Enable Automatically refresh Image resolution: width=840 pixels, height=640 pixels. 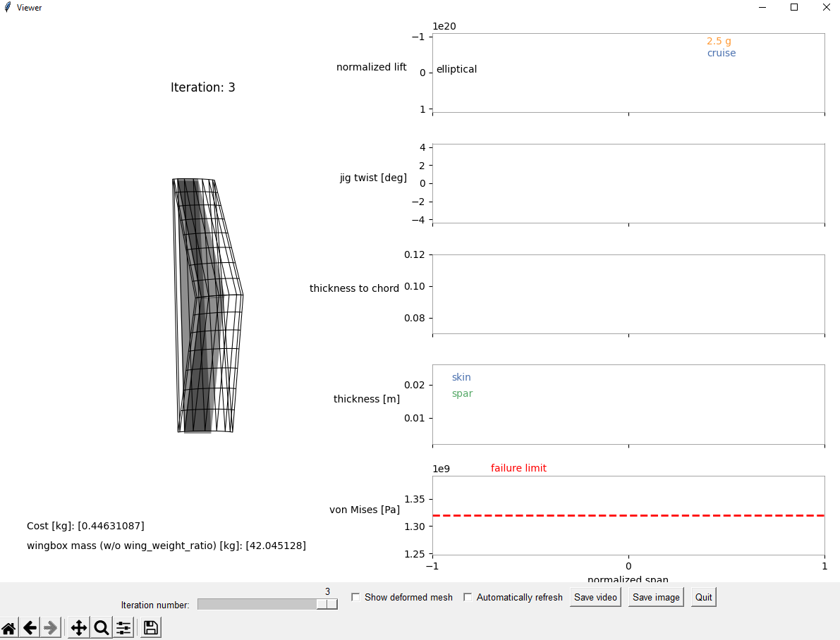[x=468, y=597]
